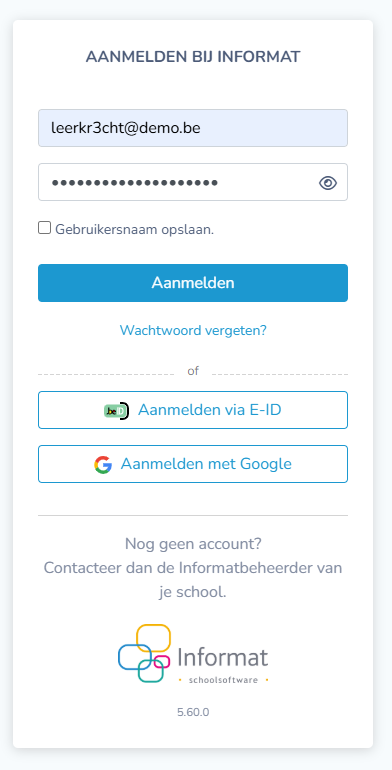This screenshot has height=770, width=392.
Task: Click the solid divider line above Nog geen account
Action: coord(193,516)
